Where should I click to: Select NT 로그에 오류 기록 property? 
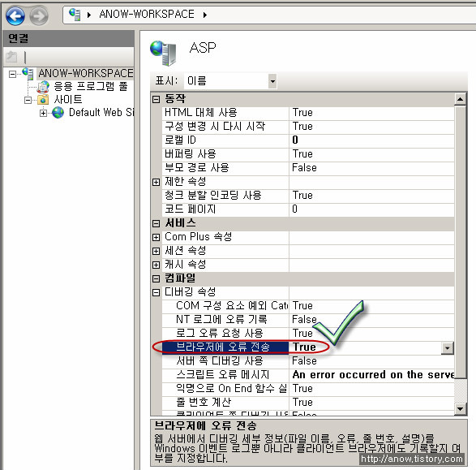[x=225, y=319]
